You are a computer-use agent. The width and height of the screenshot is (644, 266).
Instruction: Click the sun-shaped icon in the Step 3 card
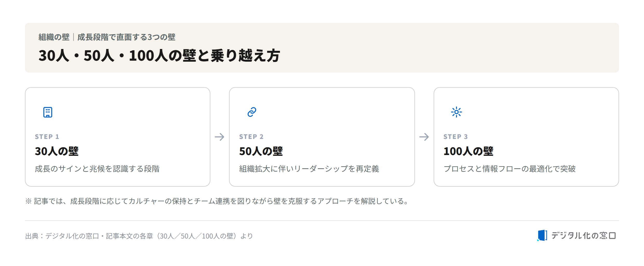(457, 112)
